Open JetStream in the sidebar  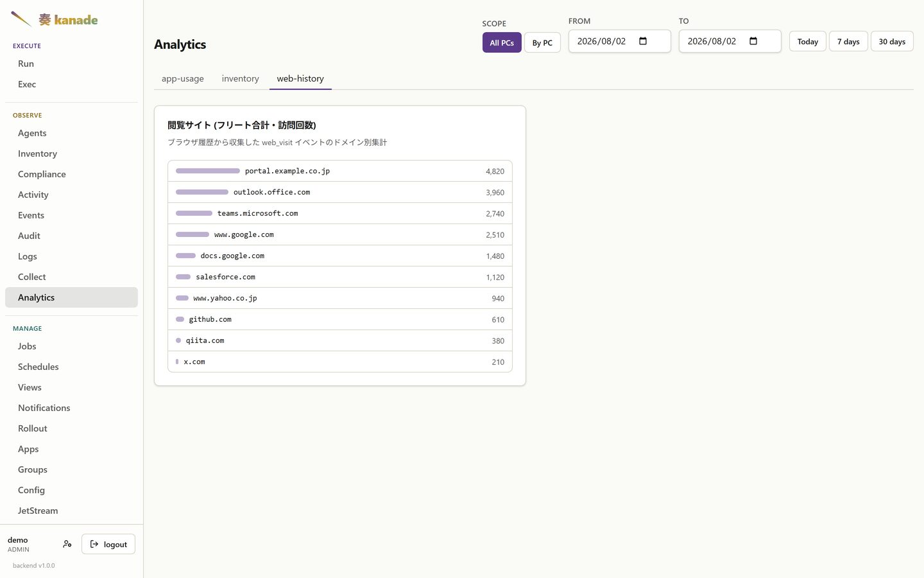[71, 511]
